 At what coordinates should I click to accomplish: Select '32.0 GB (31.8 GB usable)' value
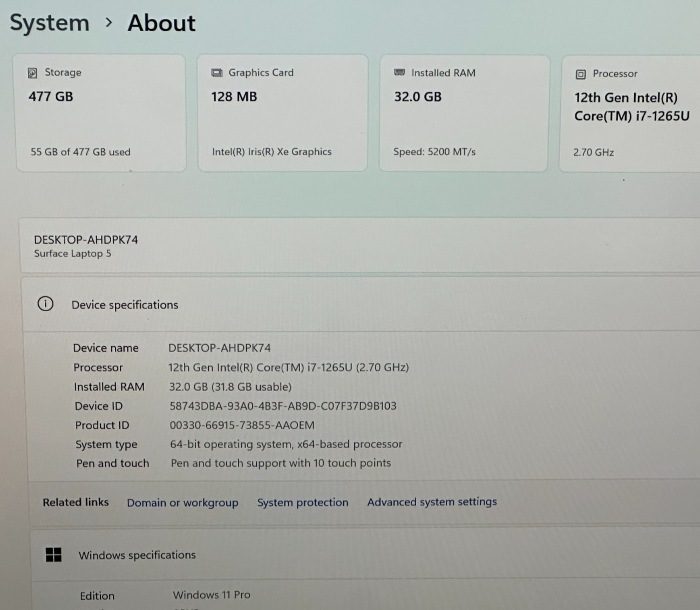coord(230,387)
